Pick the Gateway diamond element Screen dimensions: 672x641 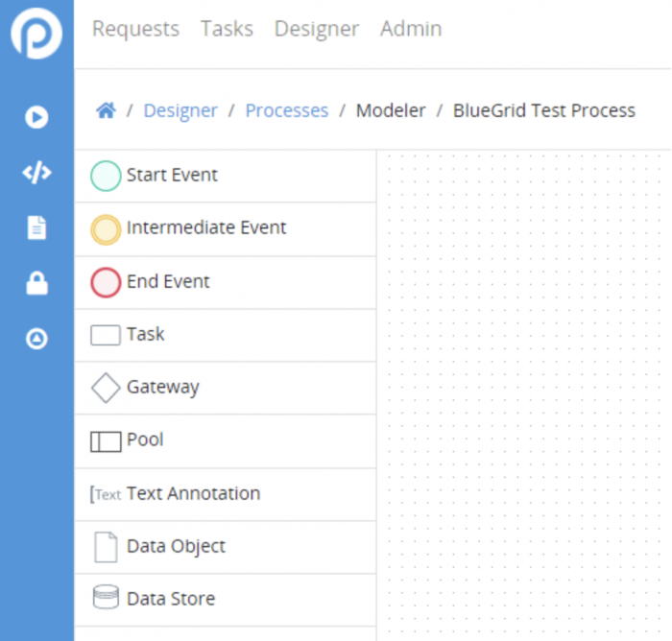[106, 388]
